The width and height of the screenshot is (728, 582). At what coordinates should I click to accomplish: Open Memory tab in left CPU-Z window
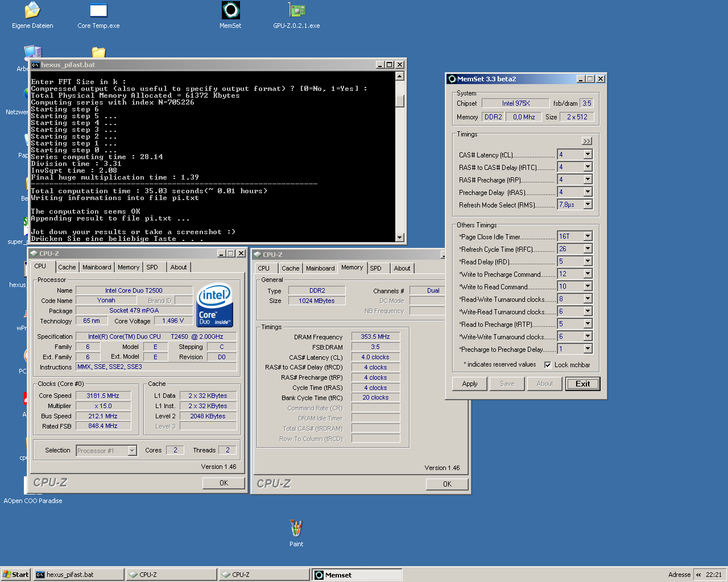pos(129,267)
